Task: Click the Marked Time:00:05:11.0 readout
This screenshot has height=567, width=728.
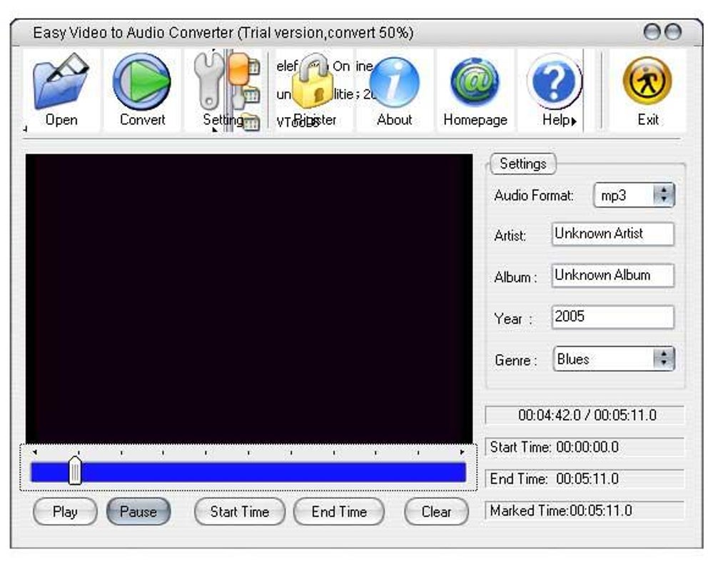Action: [585, 511]
